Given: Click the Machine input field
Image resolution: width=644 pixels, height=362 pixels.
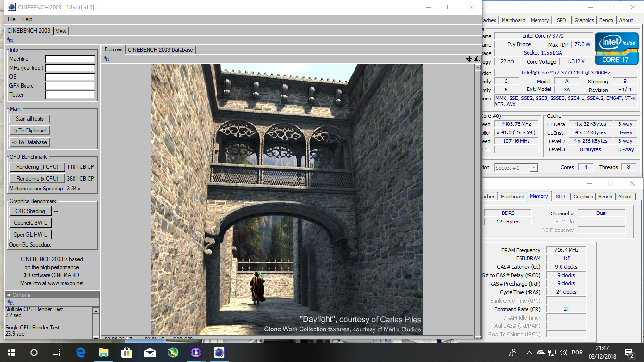Looking at the screenshot, I should click(70, 59).
